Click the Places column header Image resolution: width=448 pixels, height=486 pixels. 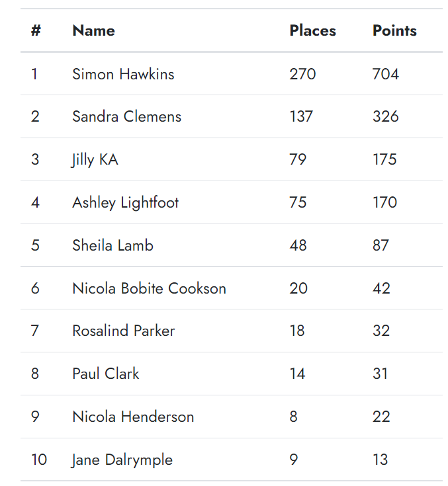312,30
